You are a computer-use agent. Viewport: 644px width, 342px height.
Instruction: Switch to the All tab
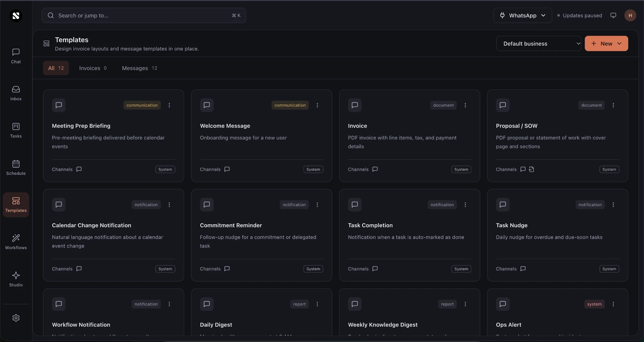56,68
